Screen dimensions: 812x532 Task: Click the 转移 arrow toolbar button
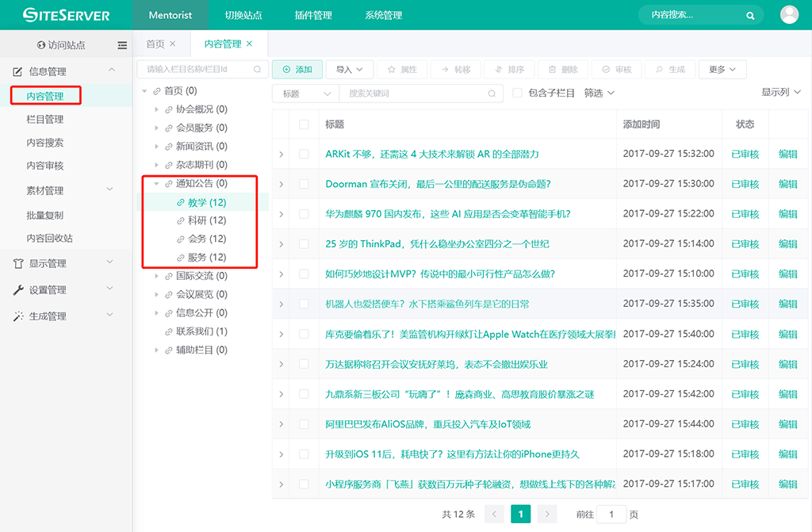456,70
